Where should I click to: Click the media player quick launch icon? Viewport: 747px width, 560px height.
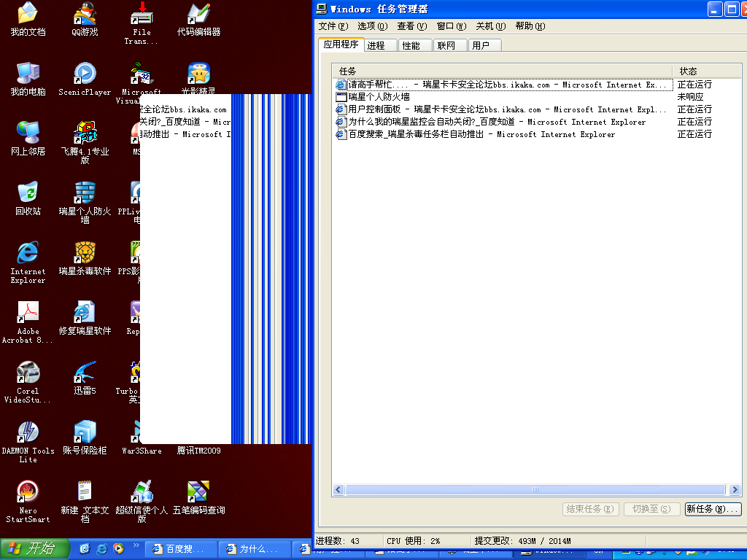[x=118, y=549]
